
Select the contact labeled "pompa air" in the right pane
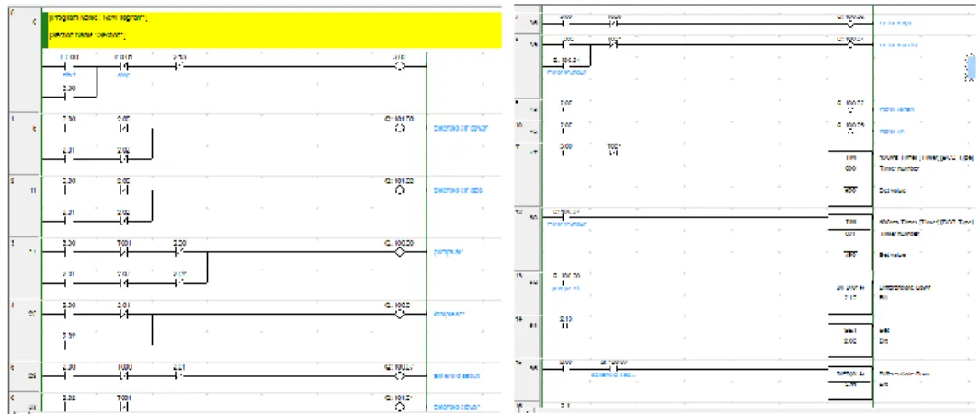[x=565, y=282]
